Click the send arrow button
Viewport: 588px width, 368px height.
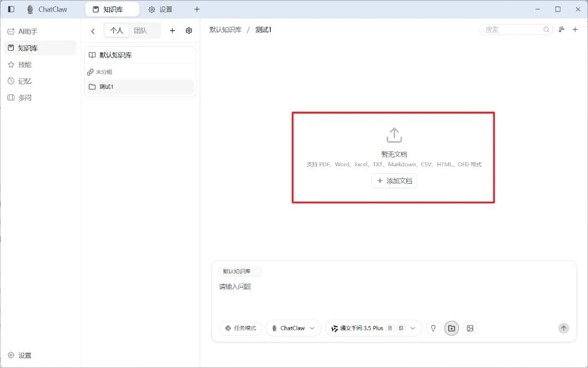(563, 328)
